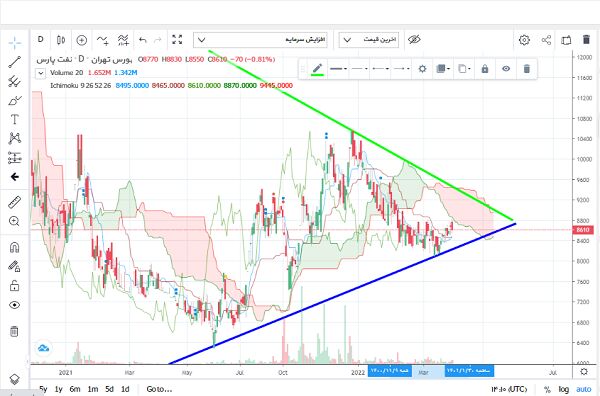Select the 1m time range

[93, 389]
